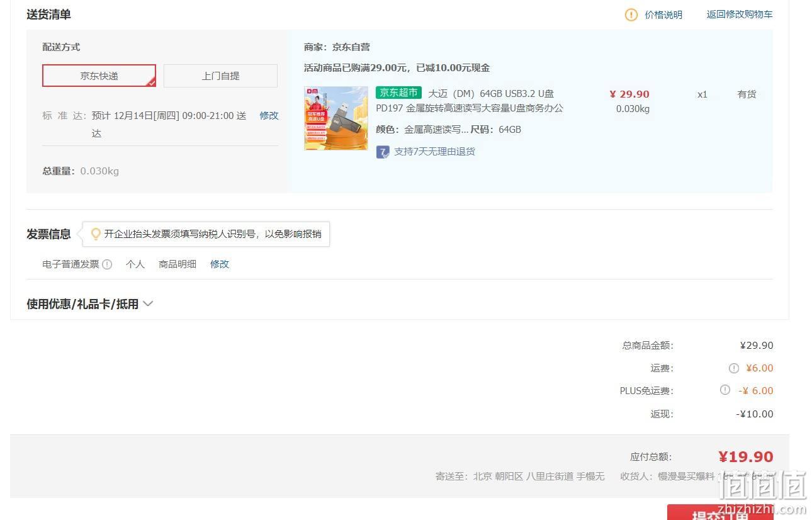
Task: Click the 7-day return shield icon
Action: click(x=383, y=152)
